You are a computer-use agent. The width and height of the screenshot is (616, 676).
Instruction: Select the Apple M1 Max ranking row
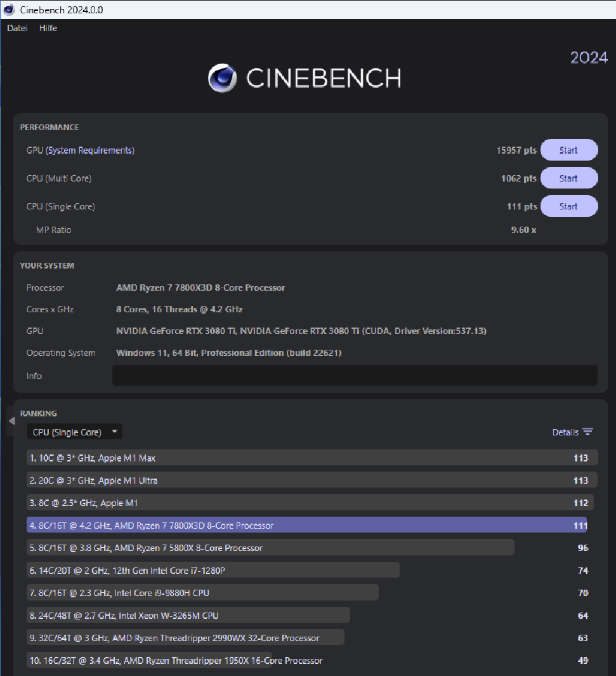click(312, 458)
